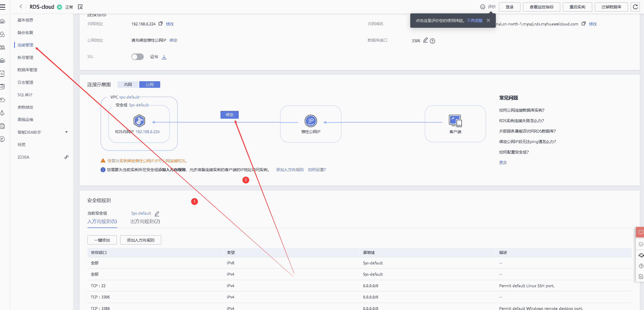The height and width of the screenshot is (310, 644).
Task: Click the back arrow beside RDS-cloud
Action: coord(21,7)
